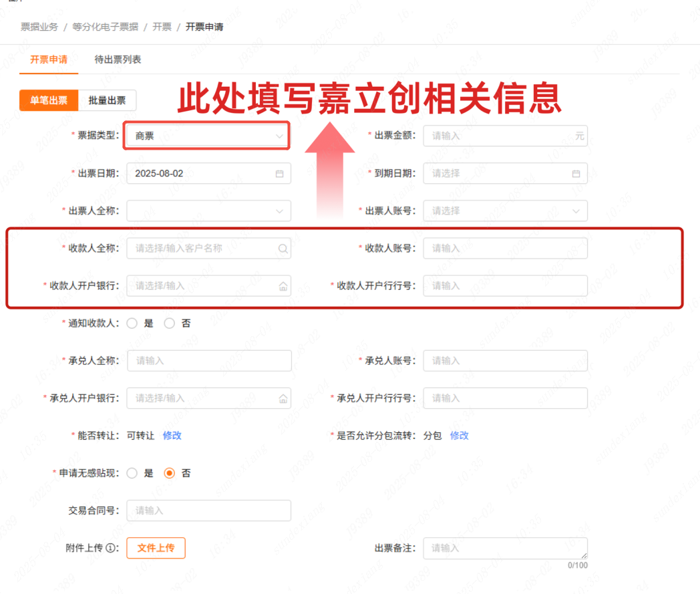This screenshot has width=700, height=594.
Task: Expand the 出票人账号 dropdown
Action: point(505,211)
